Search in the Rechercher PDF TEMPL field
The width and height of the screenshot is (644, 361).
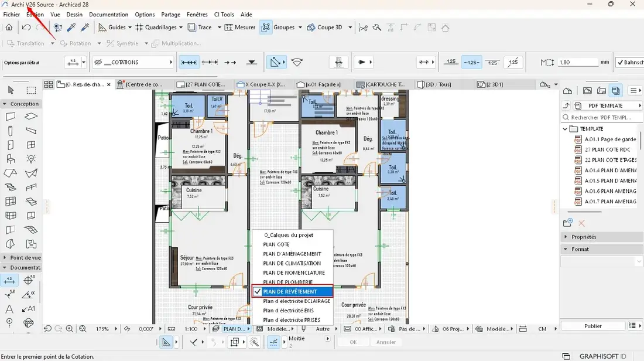[602, 118]
